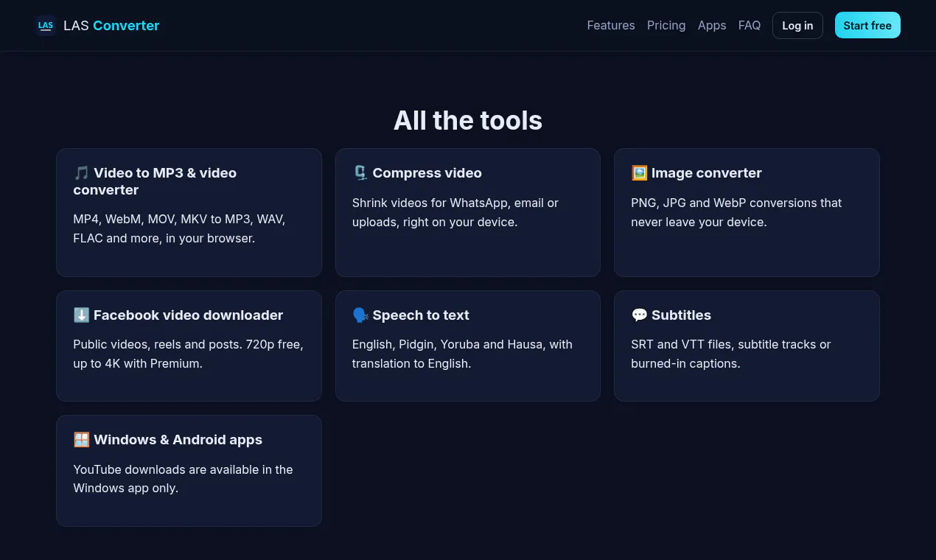Click the clamp icon beside Compress video
Screen dimensions: 936x560
coord(360,173)
